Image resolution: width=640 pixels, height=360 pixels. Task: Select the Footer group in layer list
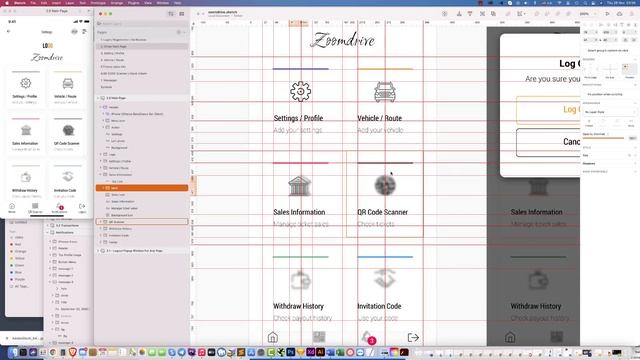(x=113, y=242)
